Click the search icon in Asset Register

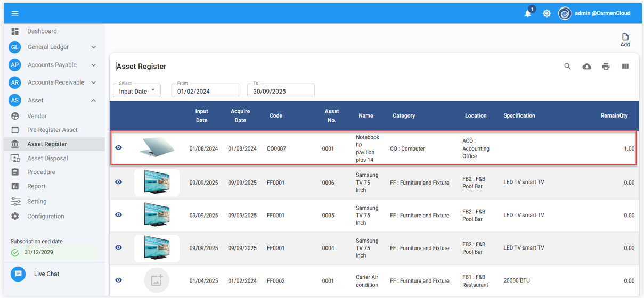pos(567,67)
